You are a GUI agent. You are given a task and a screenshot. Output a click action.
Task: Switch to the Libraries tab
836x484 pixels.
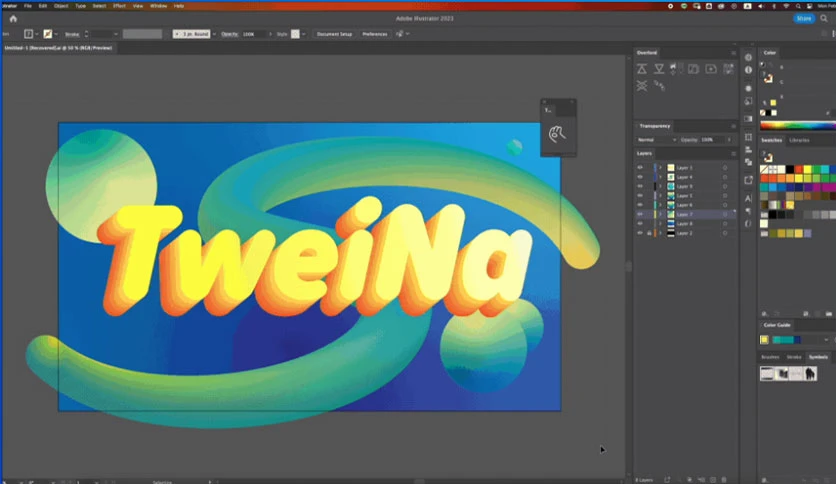(799, 140)
